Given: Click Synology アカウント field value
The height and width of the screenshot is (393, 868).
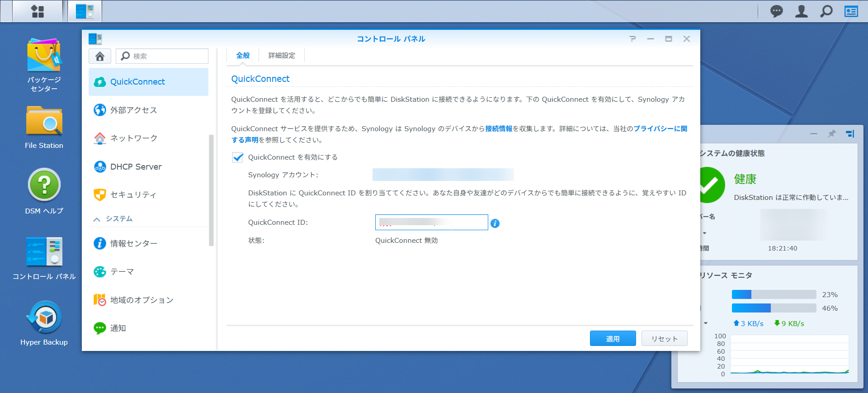Looking at the screenshot, I should coord(443,175).
